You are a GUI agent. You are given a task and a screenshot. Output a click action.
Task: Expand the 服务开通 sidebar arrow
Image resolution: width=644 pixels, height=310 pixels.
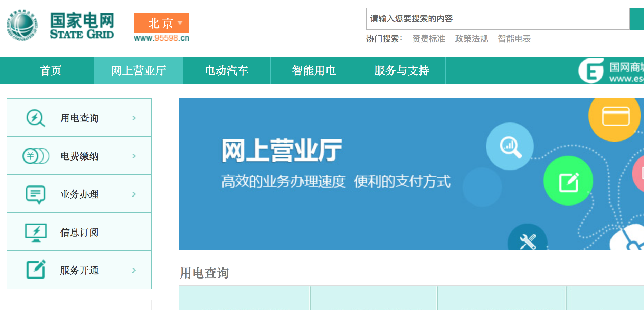pyautogui.click(x=134, y=270)
